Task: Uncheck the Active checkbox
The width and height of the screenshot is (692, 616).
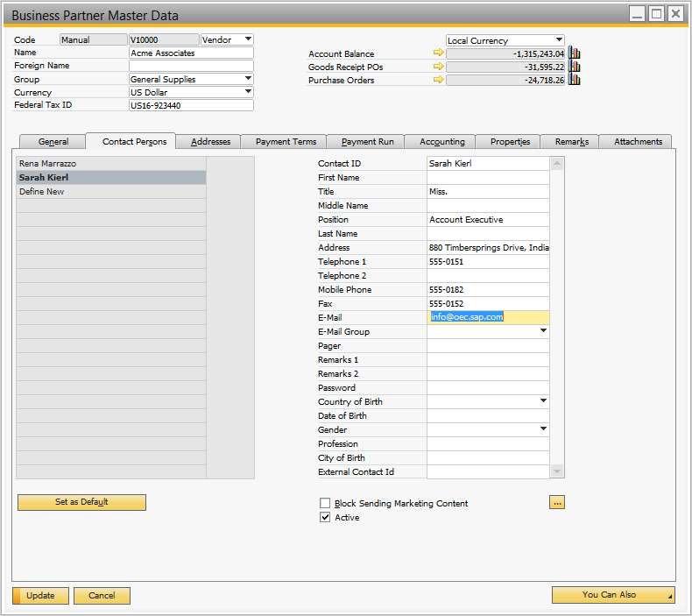Action: coord(325,518)
